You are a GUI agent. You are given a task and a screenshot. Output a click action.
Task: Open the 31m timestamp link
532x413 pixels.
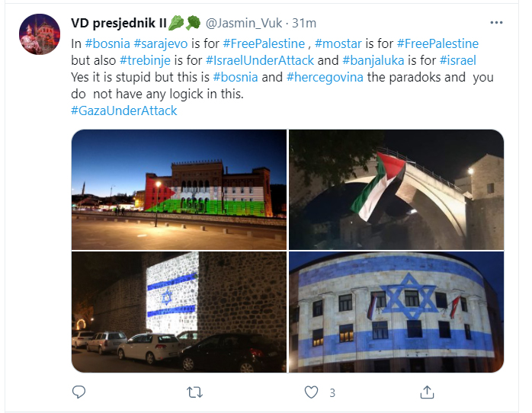[304, 23]
